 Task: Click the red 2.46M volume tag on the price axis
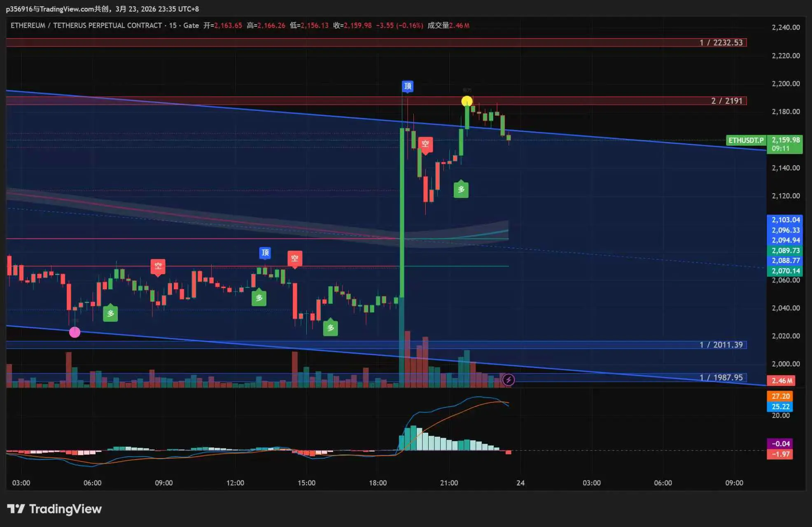tap(781, 380)
